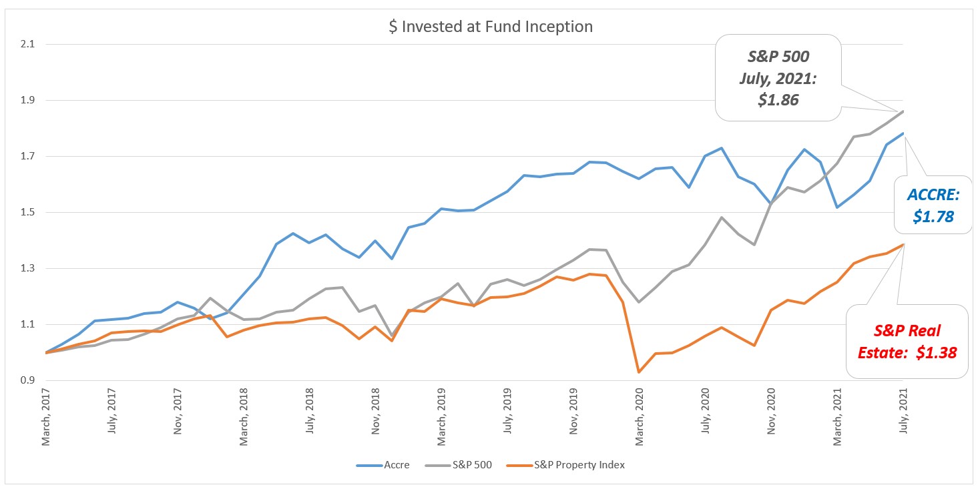
Task: Click the blue Accre line endpoint
Action: click(x=903, y=133)
